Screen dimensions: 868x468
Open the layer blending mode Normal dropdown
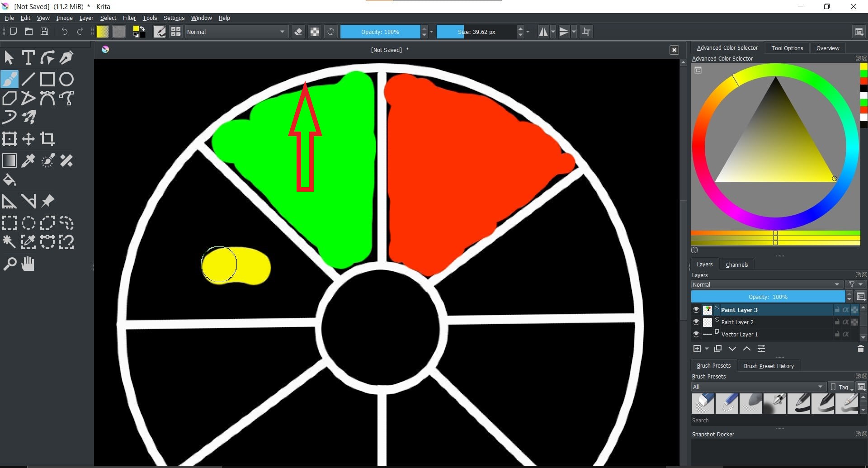click(x=767, y=284)
